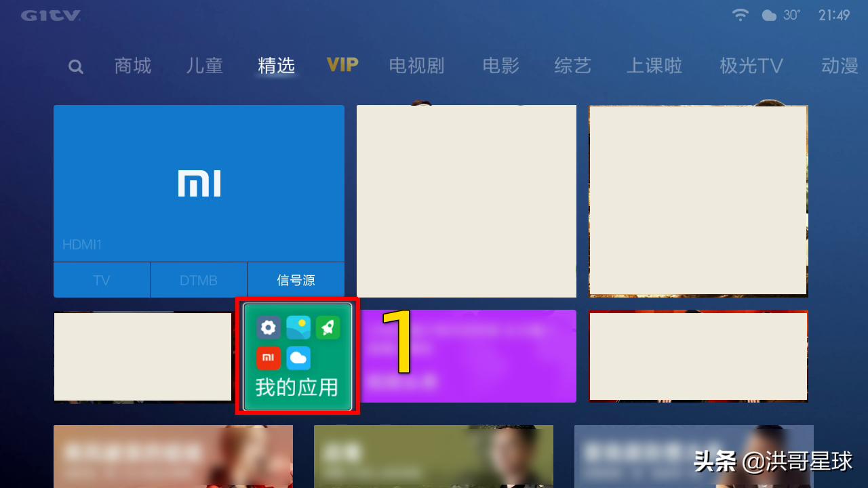Click the GITV logo

(x=51, y=15)
